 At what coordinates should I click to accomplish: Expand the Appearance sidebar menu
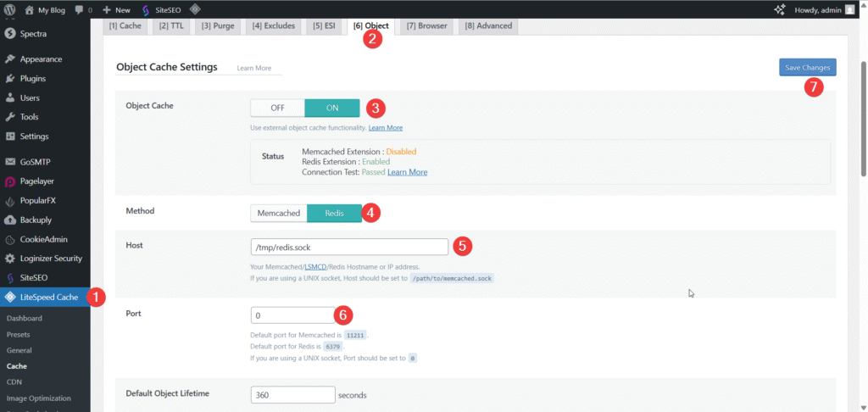tap(41, 59)
